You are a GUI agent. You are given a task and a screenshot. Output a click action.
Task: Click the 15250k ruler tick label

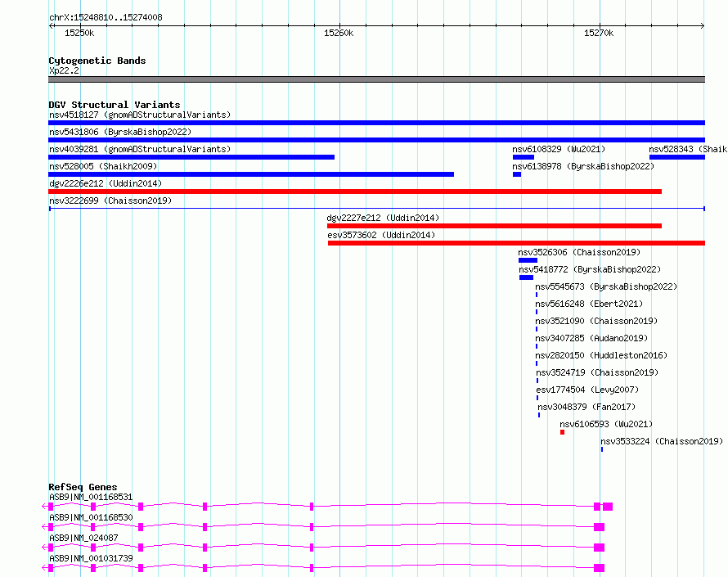coord(79,33)
